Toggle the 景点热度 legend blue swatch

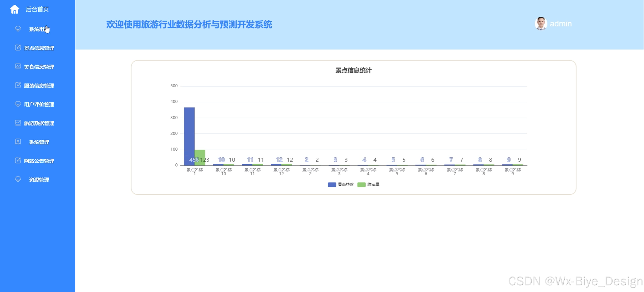pyautogui.click(x=332, y=185)
